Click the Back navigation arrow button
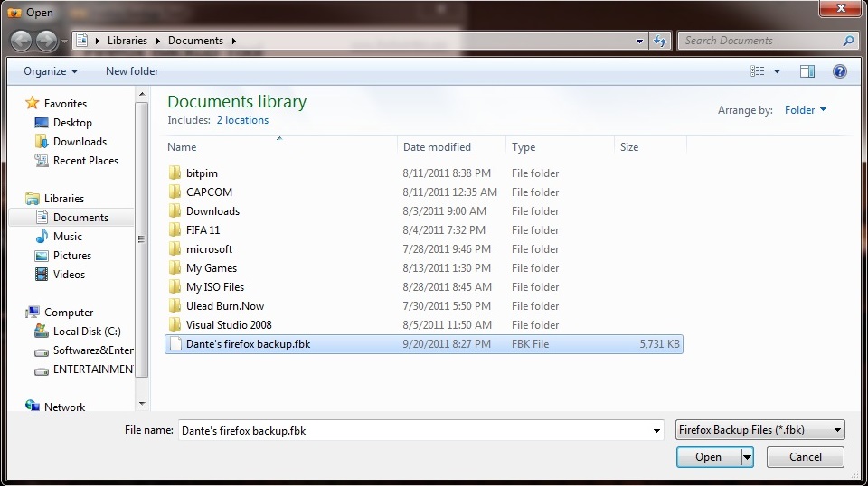Viewport: 868px width, 486px height. tap(22, 41)
